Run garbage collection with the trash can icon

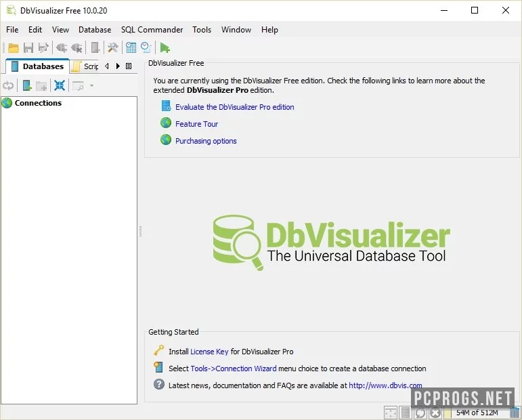pyautogui.click(x=515, y=413)
